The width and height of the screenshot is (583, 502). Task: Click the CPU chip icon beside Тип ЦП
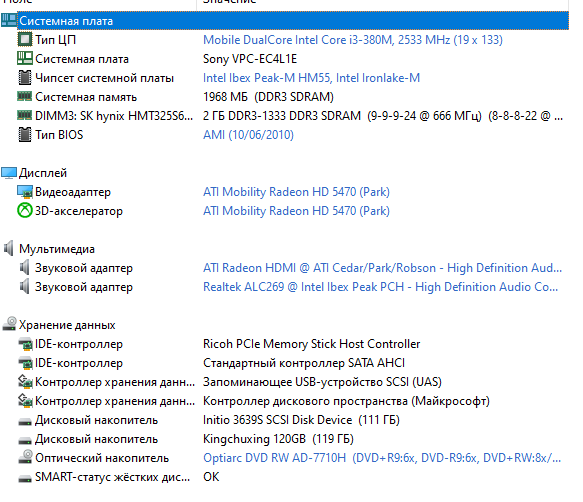[x=25, y=39]
